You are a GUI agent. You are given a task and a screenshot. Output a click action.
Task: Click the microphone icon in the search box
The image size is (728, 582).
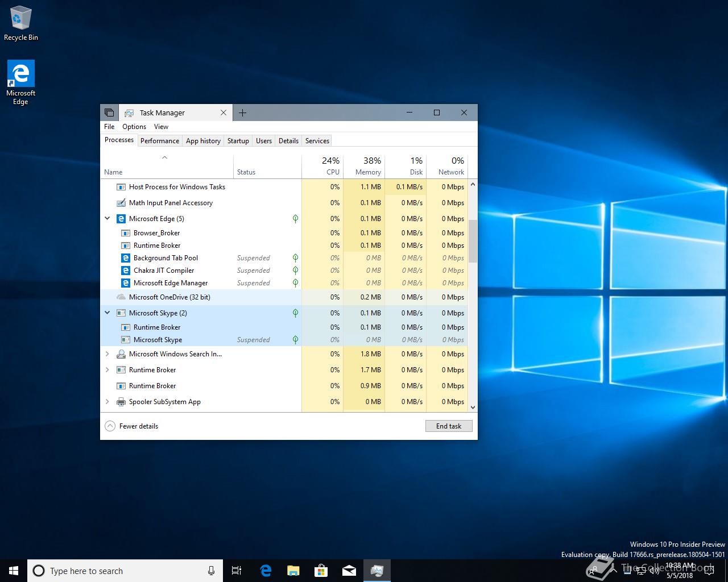pyautogui.click(x=211, y=571)
